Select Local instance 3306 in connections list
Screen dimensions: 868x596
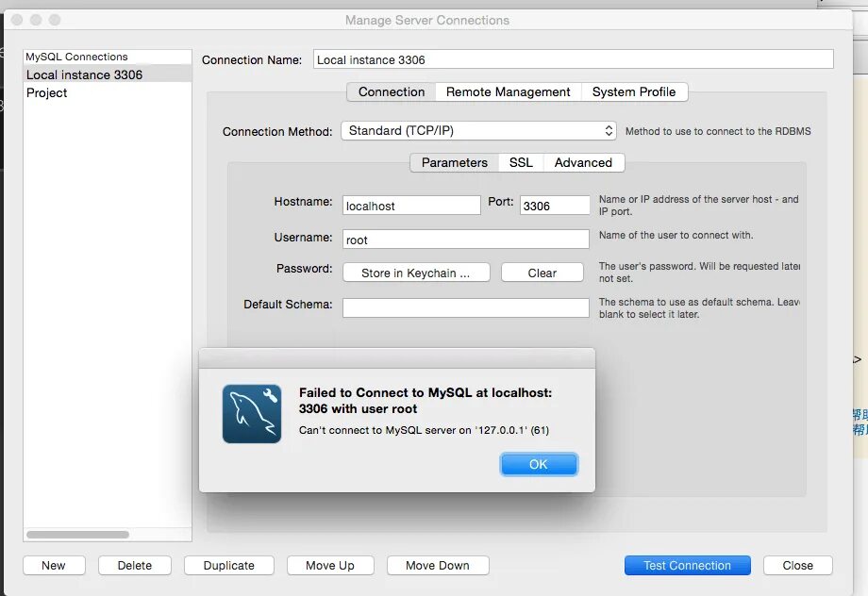(108, 74)
